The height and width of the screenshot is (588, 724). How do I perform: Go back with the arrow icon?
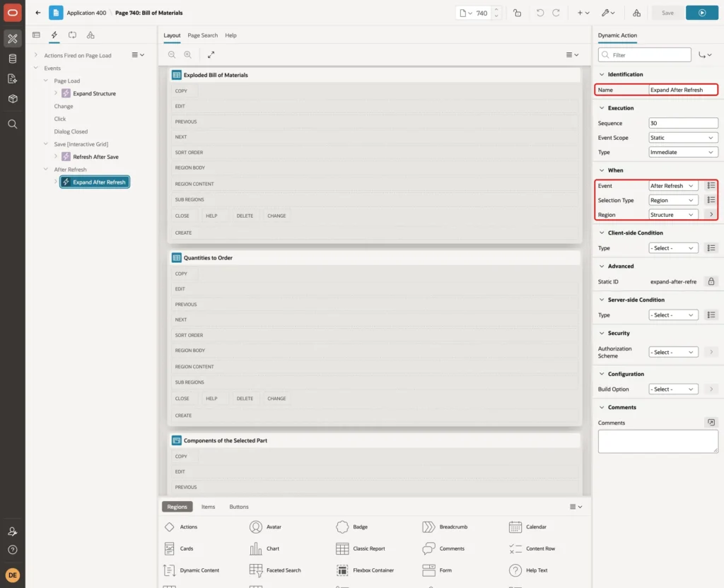(38, 13)
